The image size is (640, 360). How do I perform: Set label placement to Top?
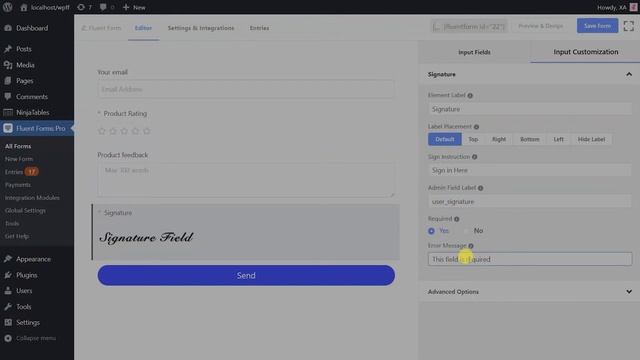[473, 139]
